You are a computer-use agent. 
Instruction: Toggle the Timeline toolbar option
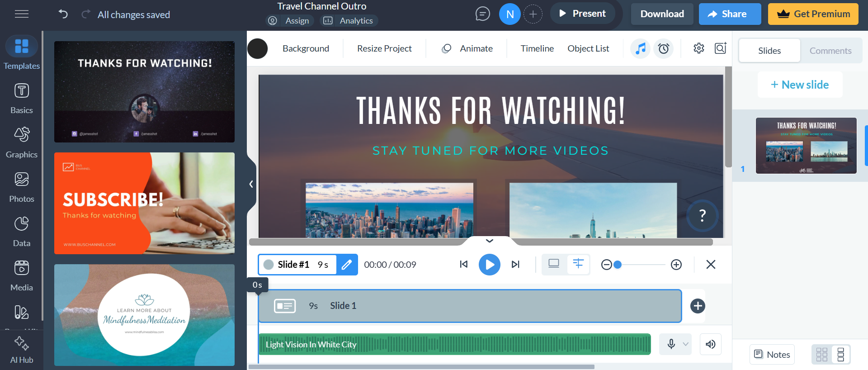click(x=537, y=48)
